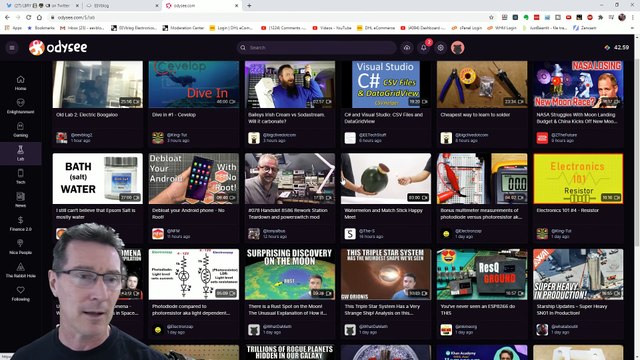This screenshot has height=360, width=640.
Task: Open Cheapest way to learn solder thumbnail
Action: tap(482, 84)
